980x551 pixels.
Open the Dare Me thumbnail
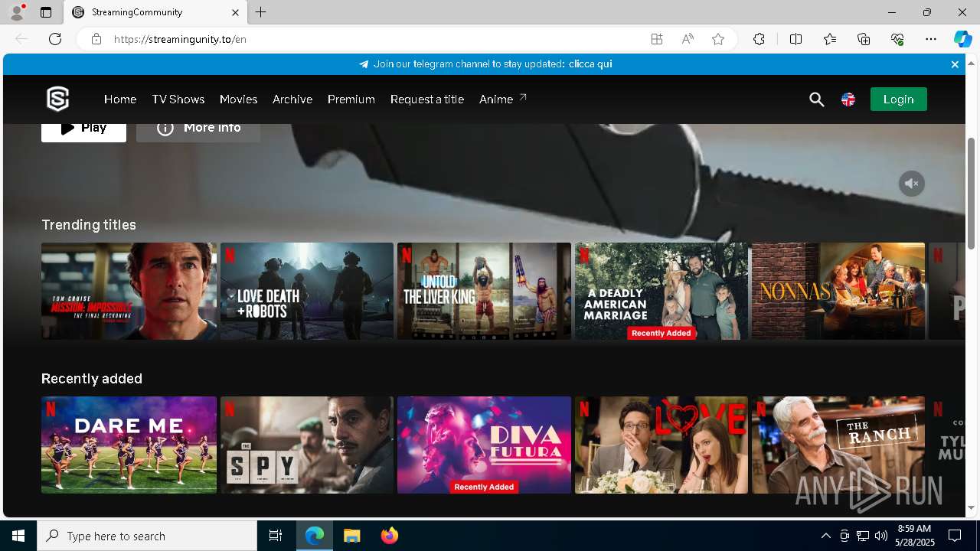(x=129, y=445)
